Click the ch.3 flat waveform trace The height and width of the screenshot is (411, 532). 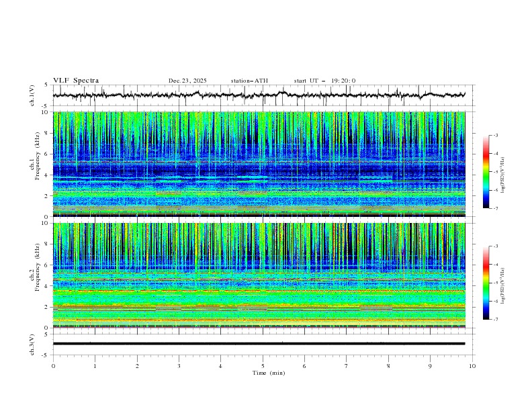(x=259, y=344)
